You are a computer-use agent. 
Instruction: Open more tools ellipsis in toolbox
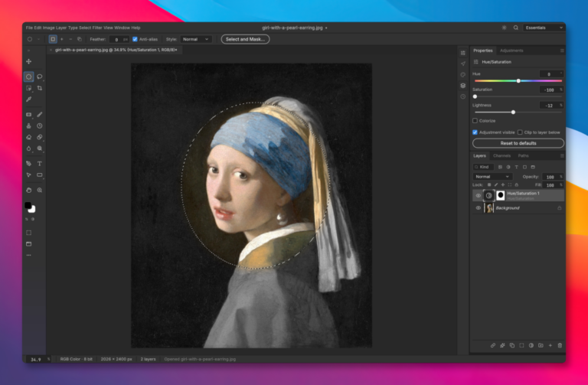[29, 256]
